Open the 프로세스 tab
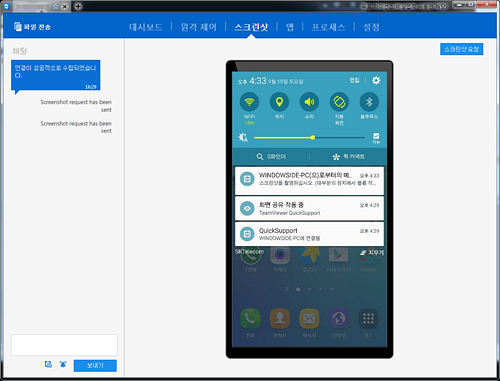Viewport: 500px width, 381px height. pyautogui.click(x=328, y=27)
